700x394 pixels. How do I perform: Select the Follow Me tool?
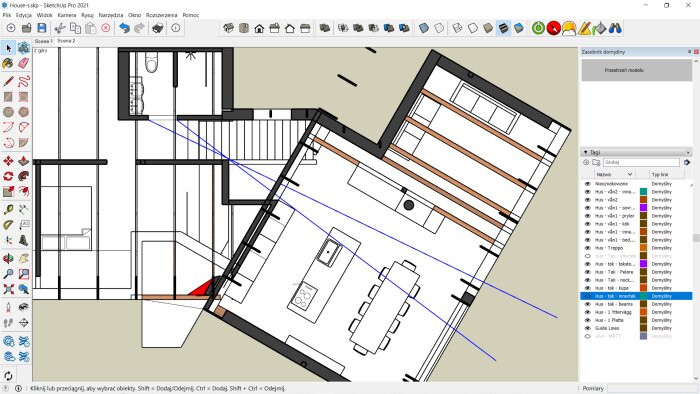tap(24, 176)
